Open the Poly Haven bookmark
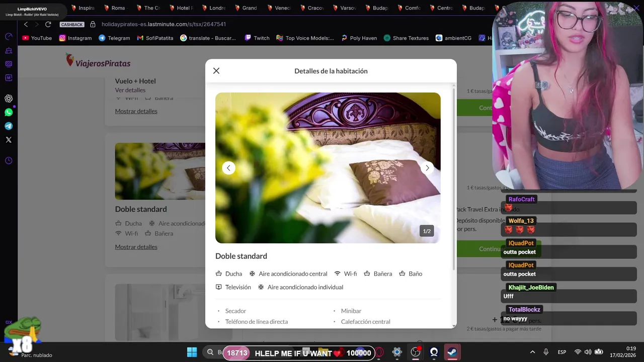Image resolution: width=644 pixels, height=362 pixels. pos(359,38)
